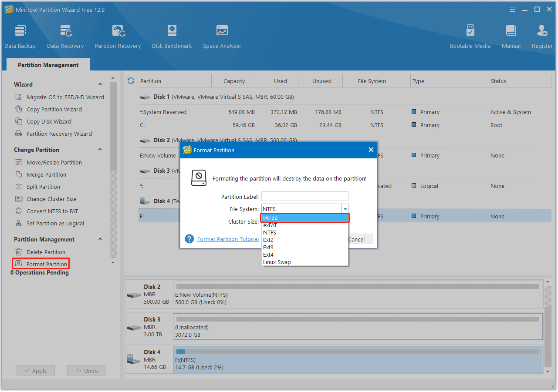Select F:(NTFS) block in disk map
The image size is (558, 392).
pos(358,359)
